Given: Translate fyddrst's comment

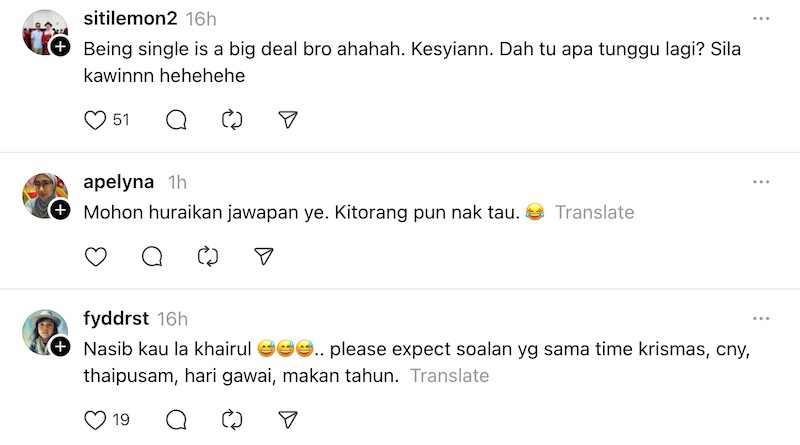Looking at the screenshot, I should [449, 376].
